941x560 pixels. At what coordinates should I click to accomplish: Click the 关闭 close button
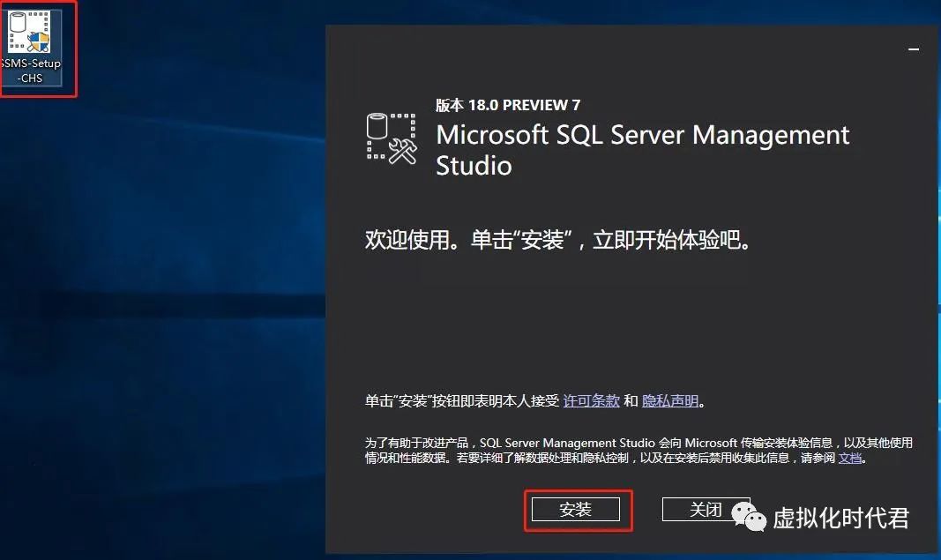[x=706, y=510]
